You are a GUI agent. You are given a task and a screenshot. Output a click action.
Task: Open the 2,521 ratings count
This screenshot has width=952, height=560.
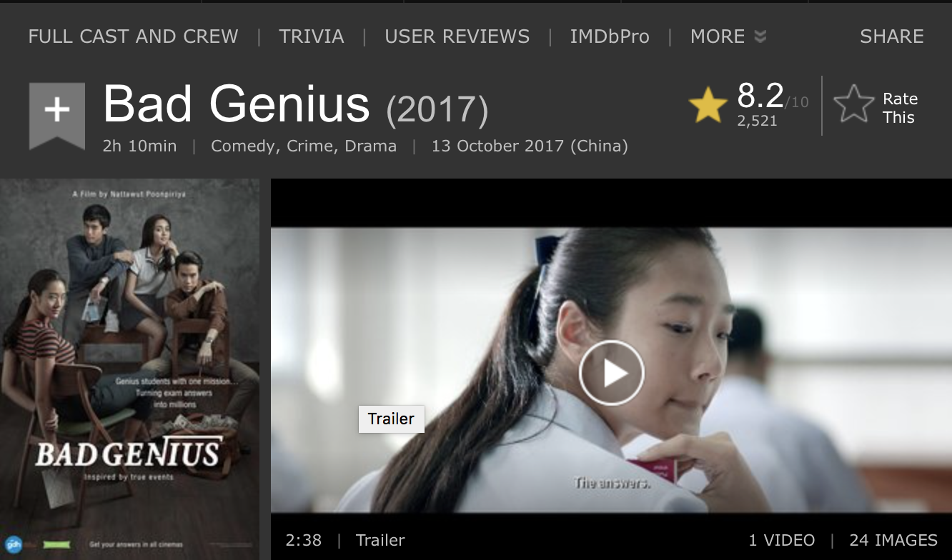click(x=757, y=121)
